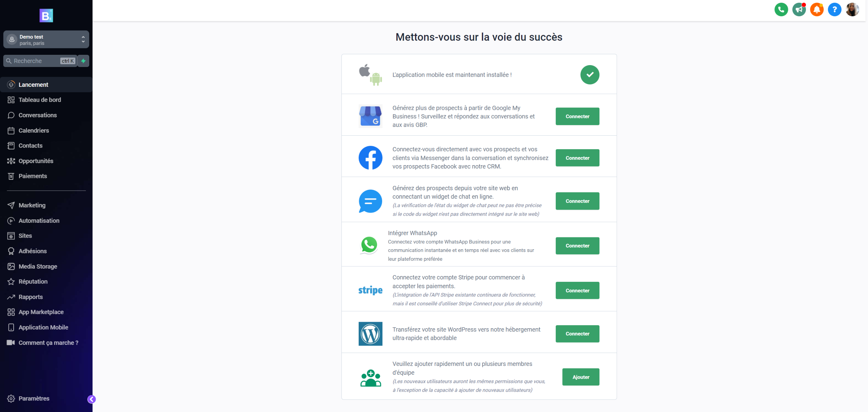The image size is (868, 412).
Task: Connect Google My Business
Action: tap(577, 116)
